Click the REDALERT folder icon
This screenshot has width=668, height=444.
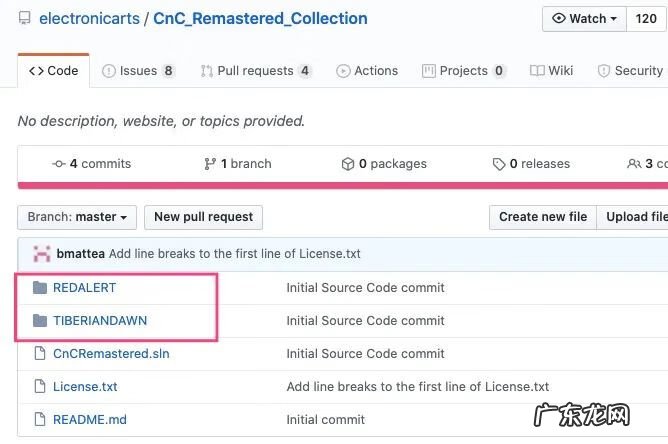(40, 288)
